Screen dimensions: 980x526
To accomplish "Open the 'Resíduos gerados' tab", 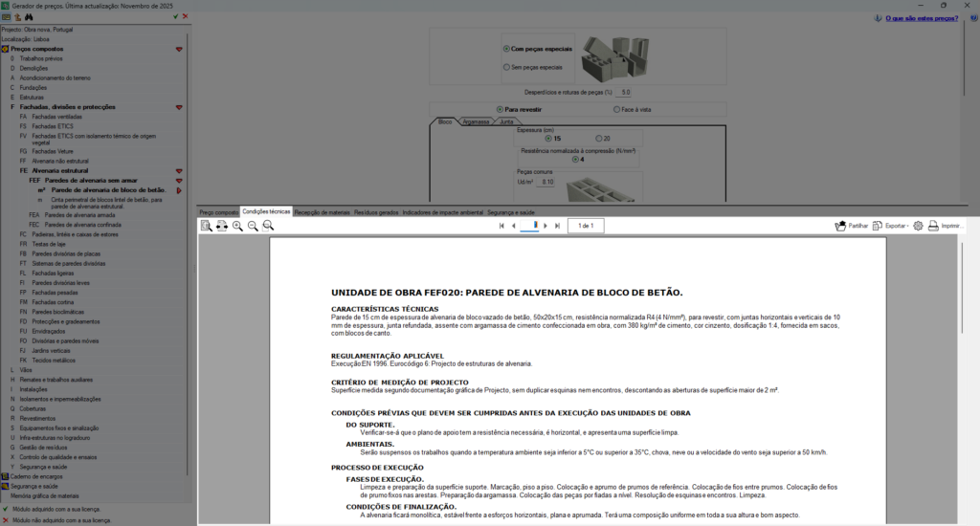I will 376,212.
